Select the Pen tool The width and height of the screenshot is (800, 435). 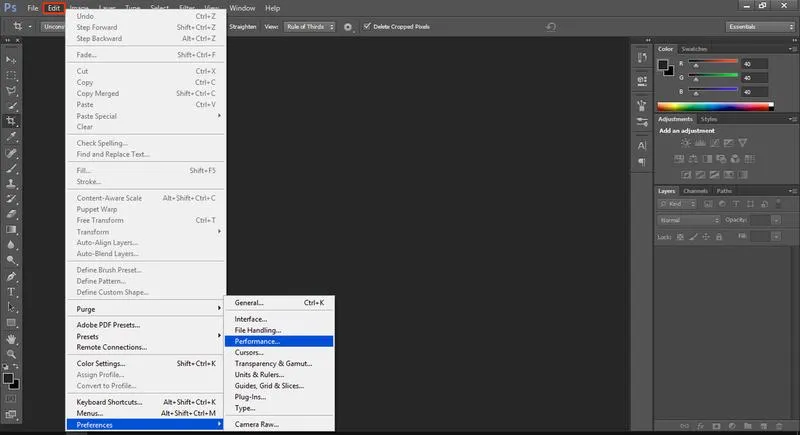[x=11, y=276]
